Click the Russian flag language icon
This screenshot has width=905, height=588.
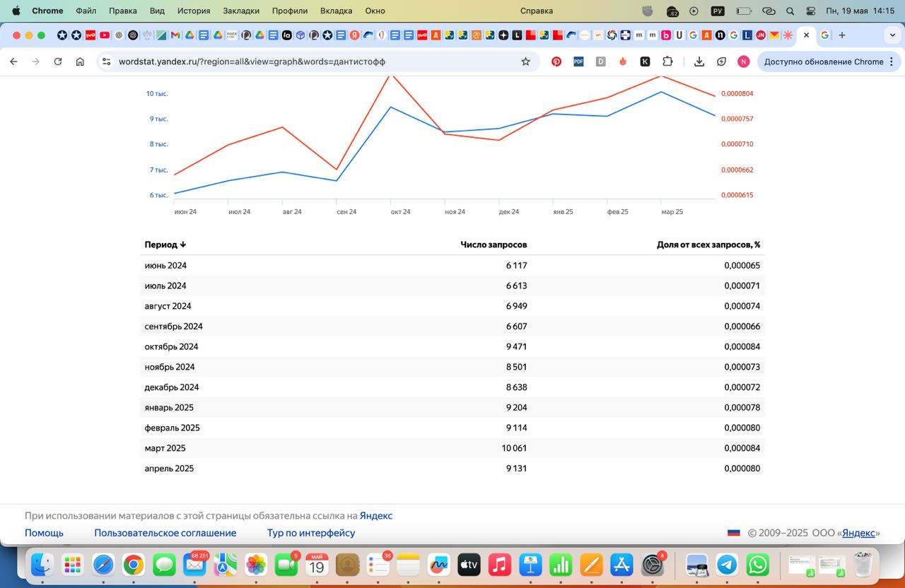coord(734,533)
